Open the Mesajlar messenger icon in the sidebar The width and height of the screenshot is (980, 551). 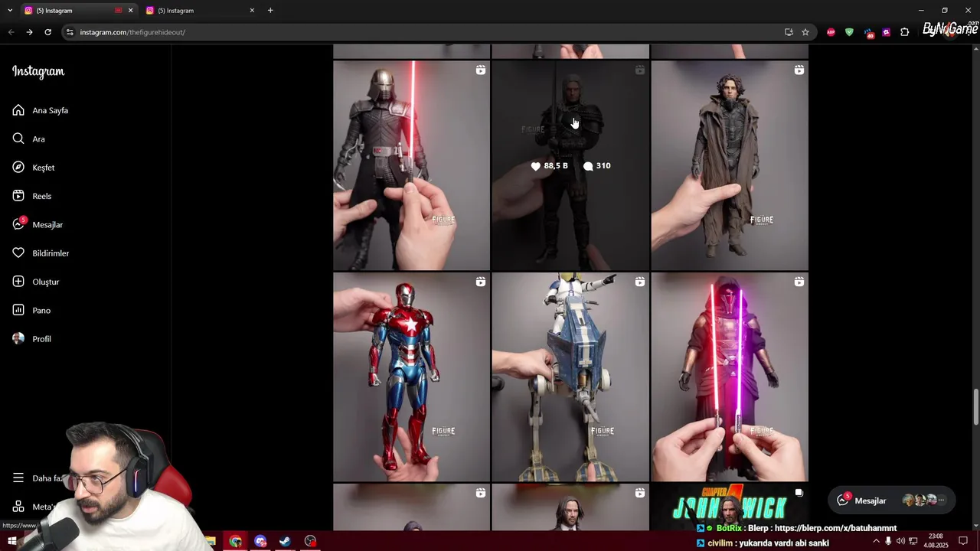tap(18, 224)
